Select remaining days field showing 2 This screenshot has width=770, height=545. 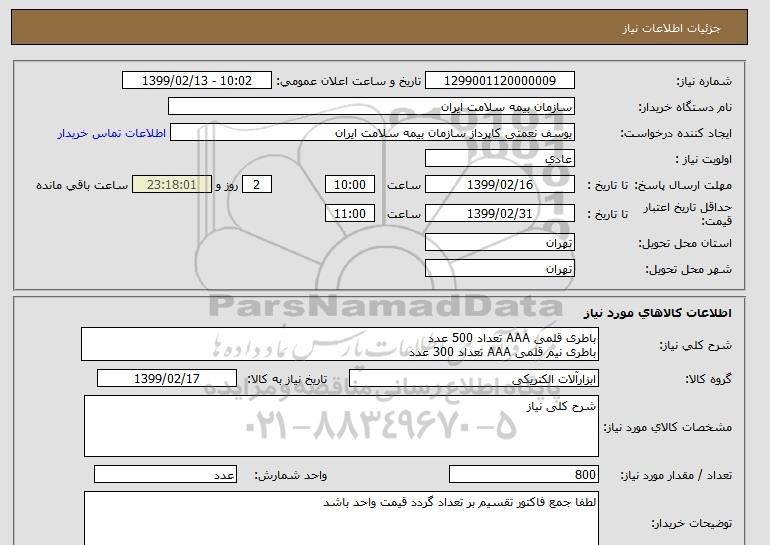coord(256,185)
